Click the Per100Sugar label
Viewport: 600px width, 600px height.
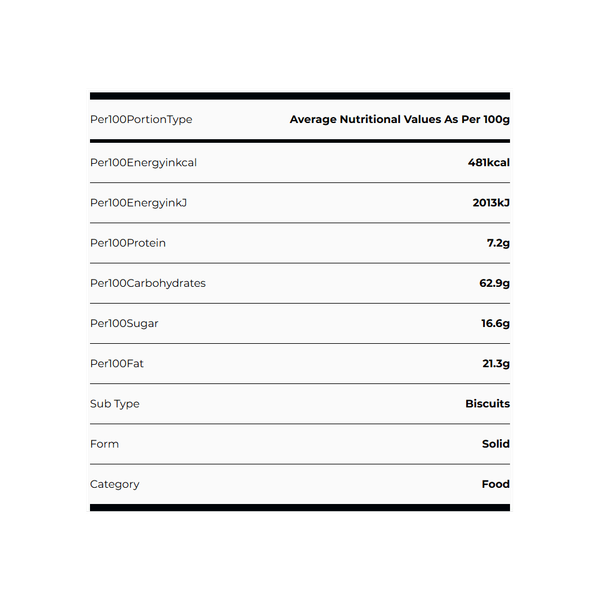tap(124, 324)
